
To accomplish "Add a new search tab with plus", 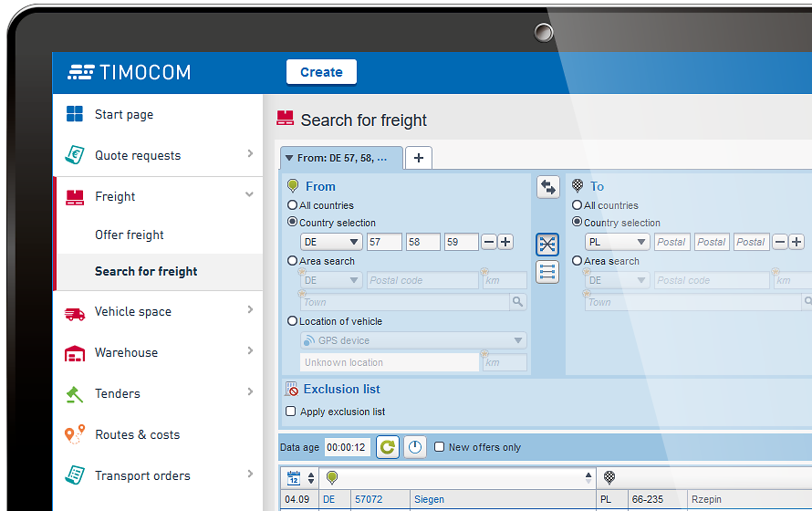I will click(419, 158).
